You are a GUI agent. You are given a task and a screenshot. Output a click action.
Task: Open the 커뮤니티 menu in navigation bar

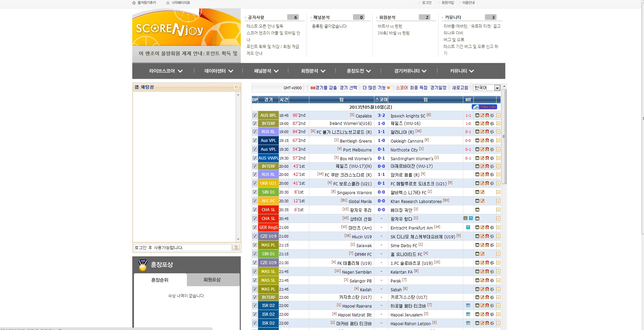pos(462,71)
